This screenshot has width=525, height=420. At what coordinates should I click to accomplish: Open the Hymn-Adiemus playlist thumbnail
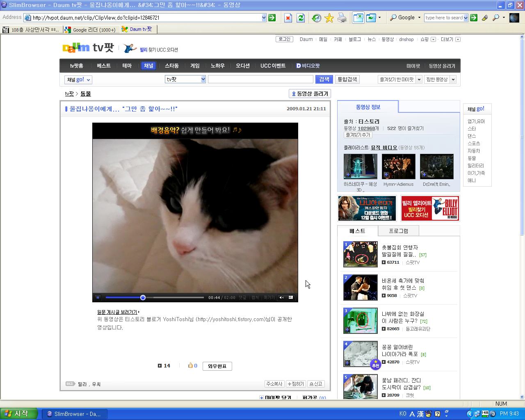[x=399, y=167]
